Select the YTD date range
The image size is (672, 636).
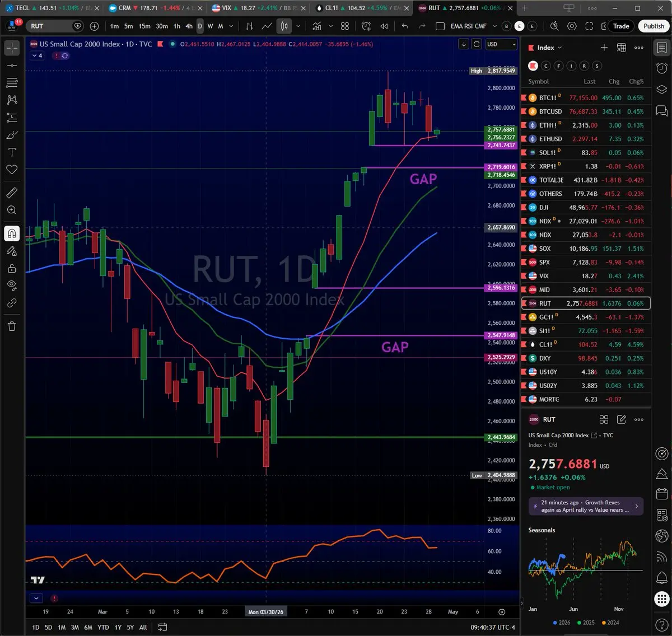103,627
